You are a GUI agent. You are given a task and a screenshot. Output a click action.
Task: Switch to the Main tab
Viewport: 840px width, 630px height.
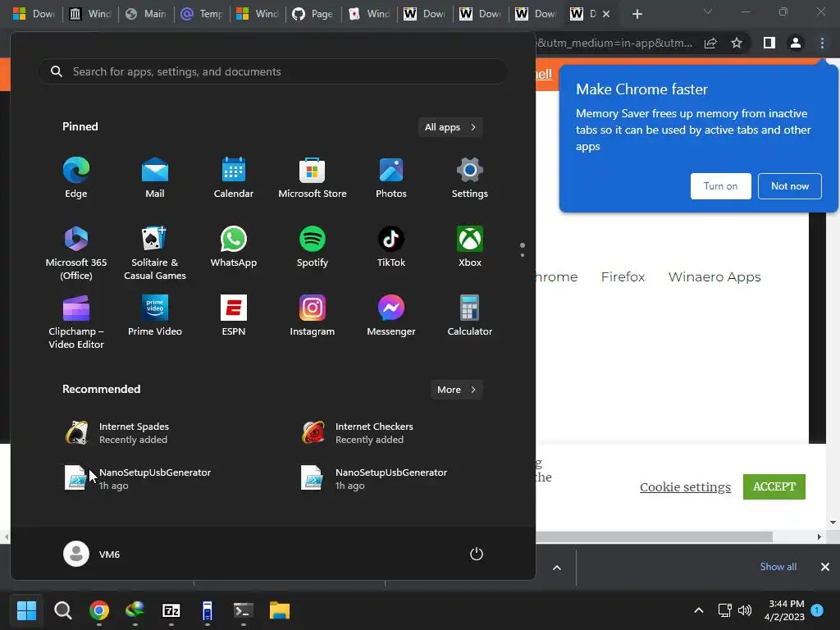[147, 14]
